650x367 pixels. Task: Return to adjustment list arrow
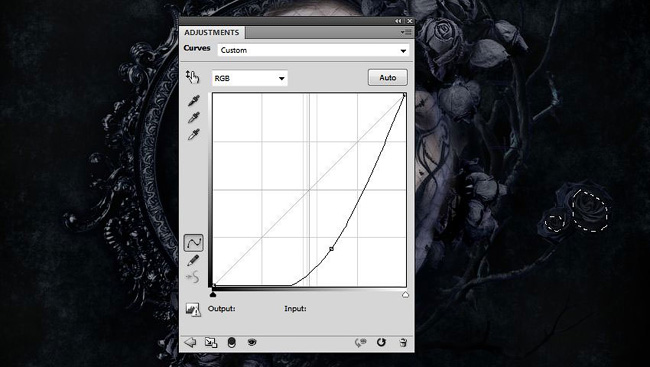tap(190, 342)
